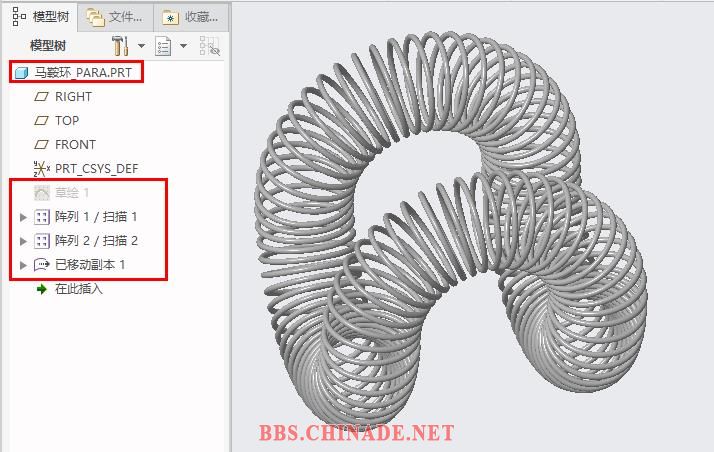The height and width of the screenshot is (452, 714).
Task: Click the 阵列 1 pattern feature icon
Action: click(x=42, y=217)
